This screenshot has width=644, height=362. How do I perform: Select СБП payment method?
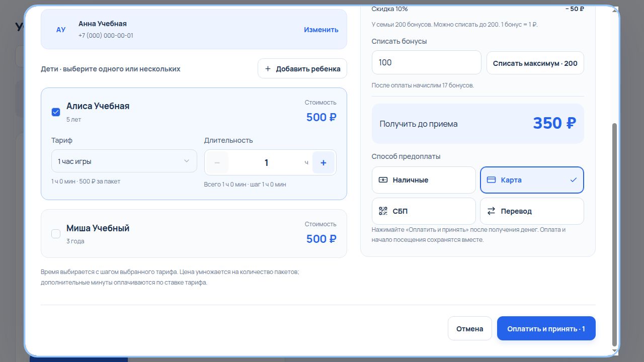click(x=424, y=211)
